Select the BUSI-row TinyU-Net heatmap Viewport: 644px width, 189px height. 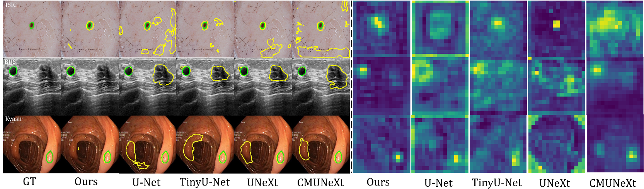(498, 87)
